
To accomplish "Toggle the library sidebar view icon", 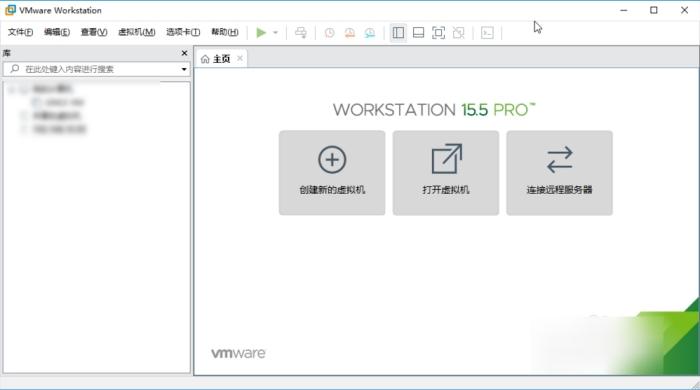I will coord(398,33).
